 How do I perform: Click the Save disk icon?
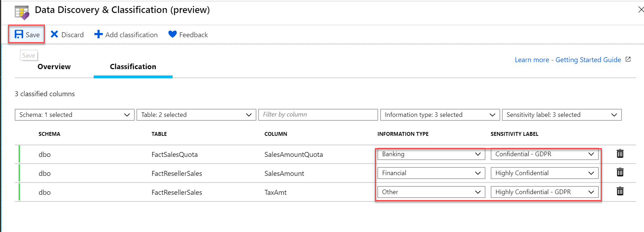(x=19, y=34)
